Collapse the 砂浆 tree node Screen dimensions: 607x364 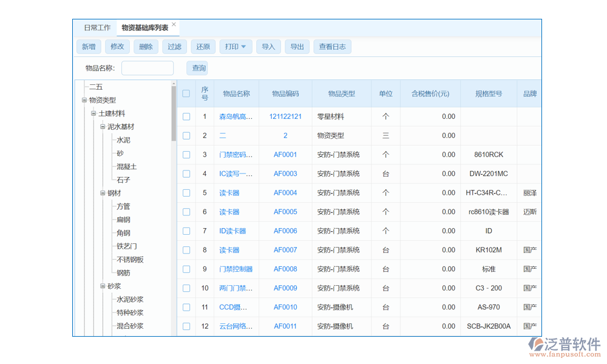pyautogui.click(x=103, y=286)
